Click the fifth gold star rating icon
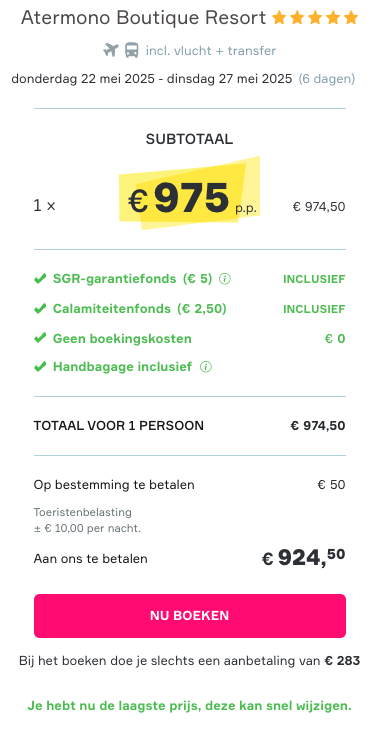Image resolution: width=387 pixels, height=730 pixels. pyautogui.click(x=351, y=18)
